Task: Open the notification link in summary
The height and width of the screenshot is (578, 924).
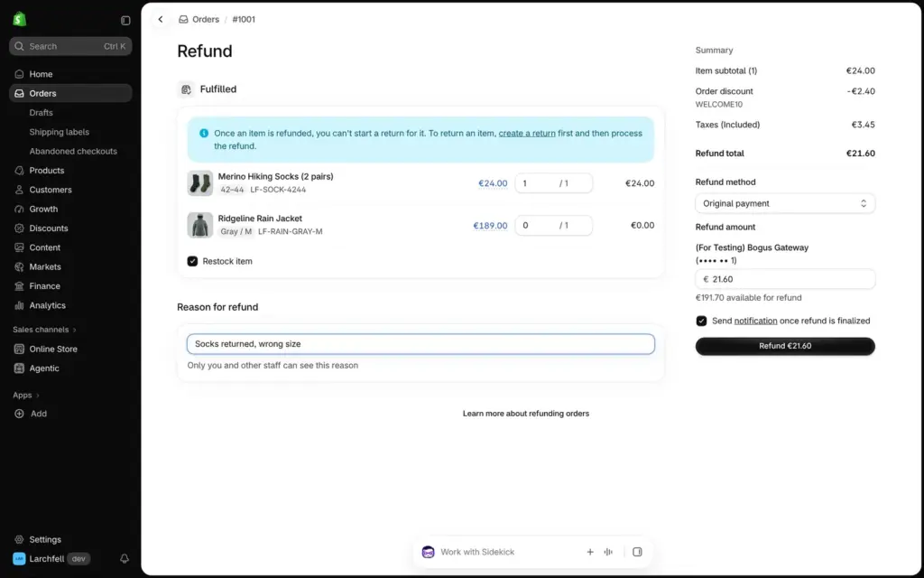Action: 755,321
